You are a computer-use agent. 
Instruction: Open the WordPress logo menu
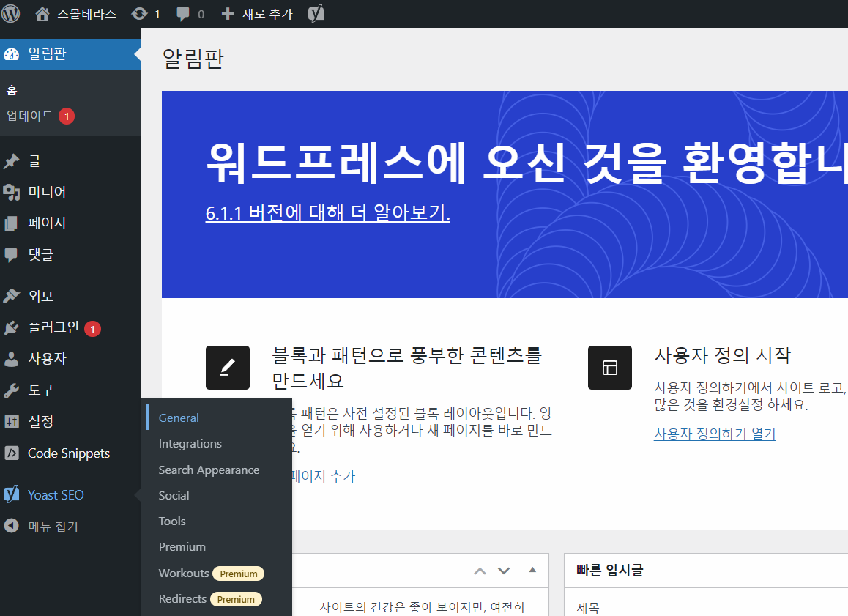coord(10,13)
